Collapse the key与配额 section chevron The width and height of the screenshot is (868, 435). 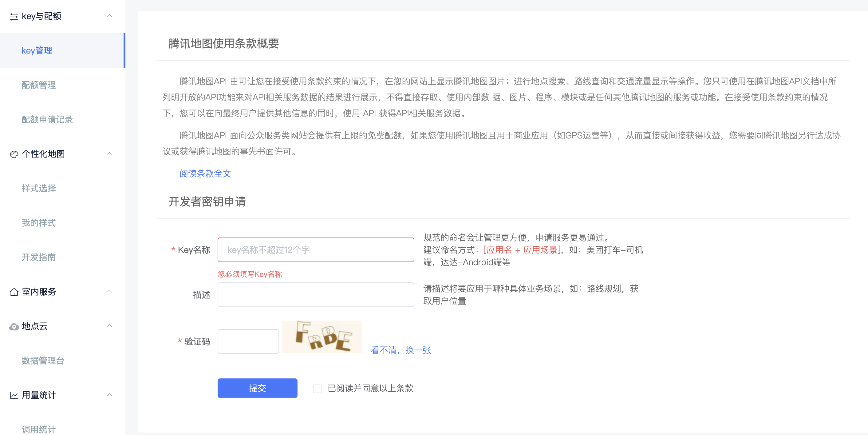pos(109,16)
